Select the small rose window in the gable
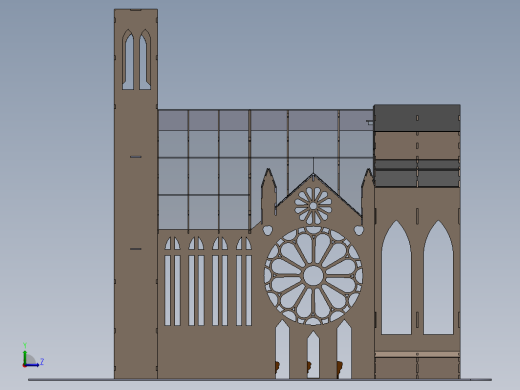The height and width of the screenshot is (390, 520). click(x=313, y=206)
